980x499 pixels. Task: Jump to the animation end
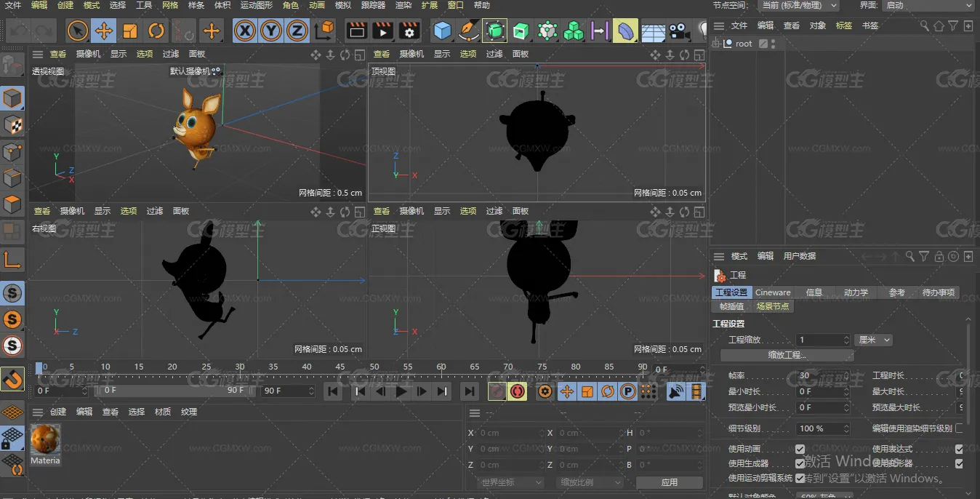pos(470,391)
